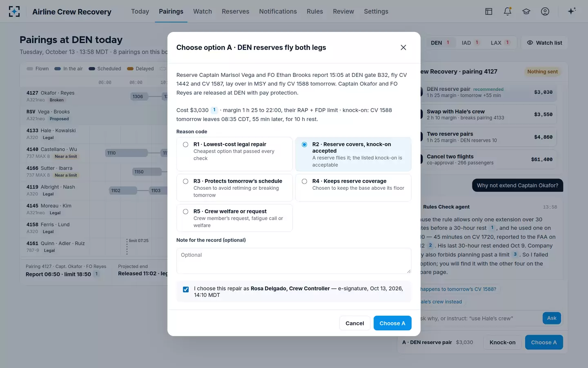Select reason R4 Keeps reserve coverage
Image resolution: width=588 pixels, height=368 pixels.
[353, 188]
